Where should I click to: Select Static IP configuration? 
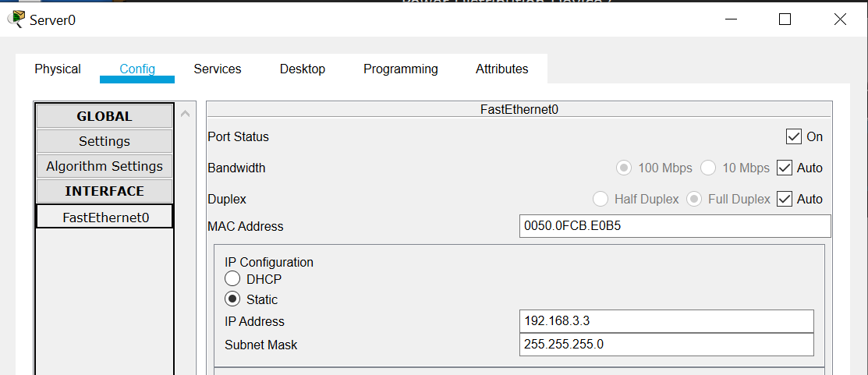[232, 299]
